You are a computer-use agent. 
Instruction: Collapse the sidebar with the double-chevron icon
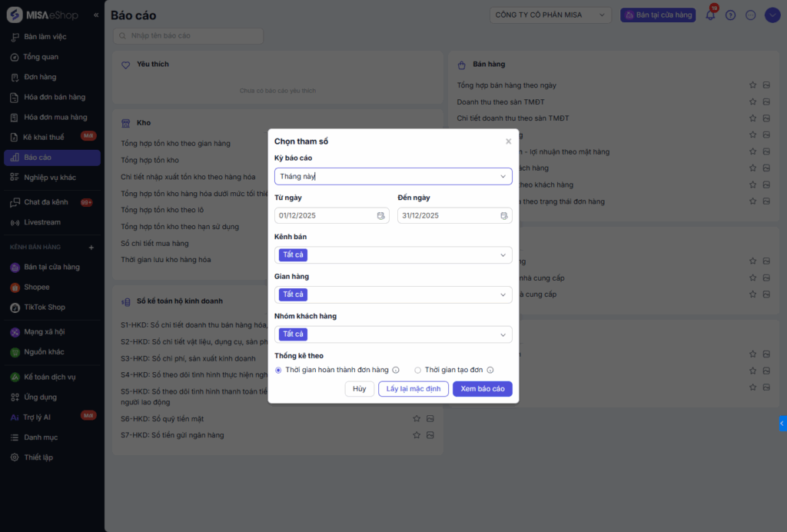point(96,15)
